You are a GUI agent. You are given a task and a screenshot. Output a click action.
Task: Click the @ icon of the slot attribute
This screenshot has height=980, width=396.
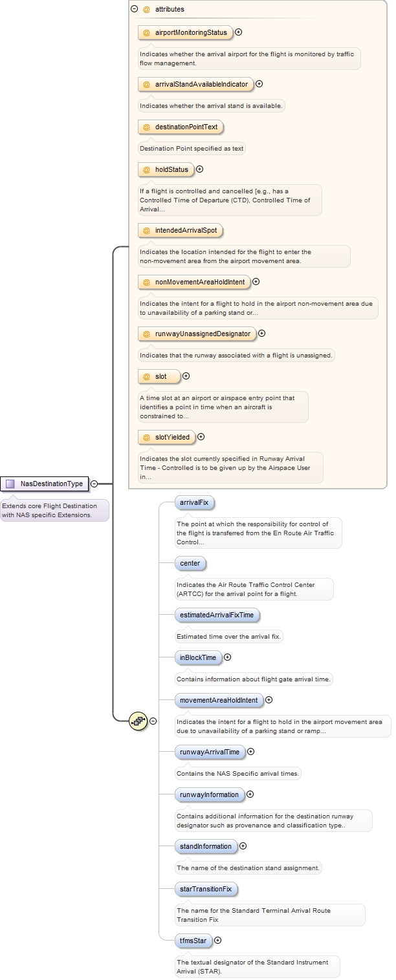(x=146, y=376)
